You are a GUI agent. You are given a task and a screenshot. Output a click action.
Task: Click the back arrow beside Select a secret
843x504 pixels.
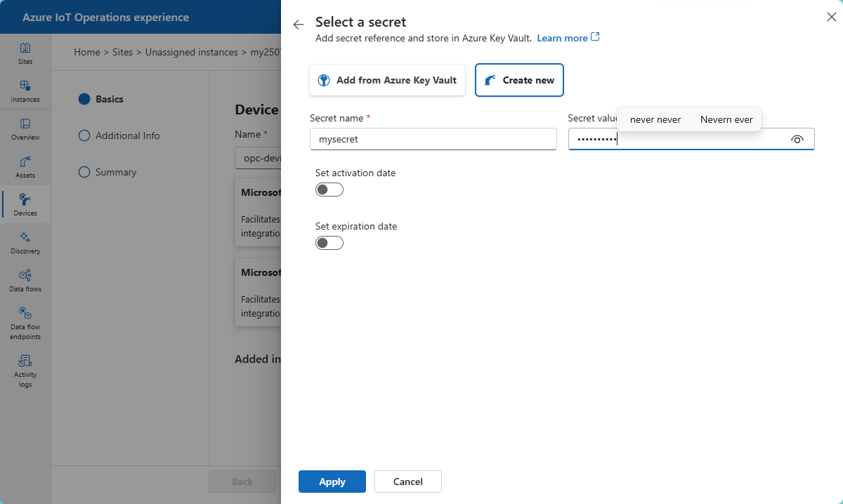click(299, 25)
